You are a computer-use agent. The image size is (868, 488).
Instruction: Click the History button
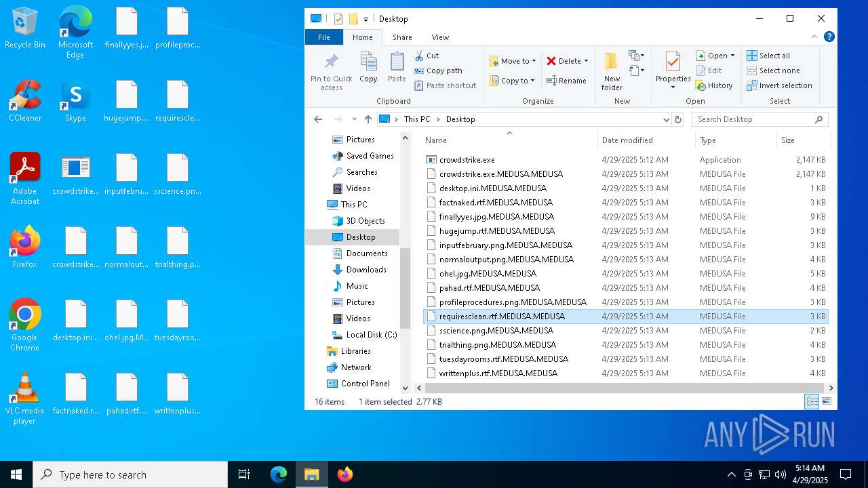click(x=714, y=85)
